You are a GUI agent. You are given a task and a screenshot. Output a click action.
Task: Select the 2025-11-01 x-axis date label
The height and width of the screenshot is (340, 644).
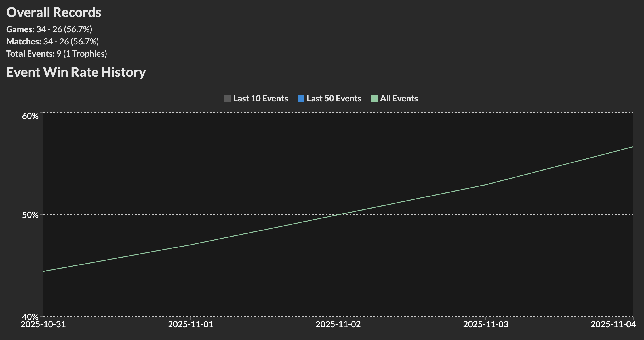point(191,324)
